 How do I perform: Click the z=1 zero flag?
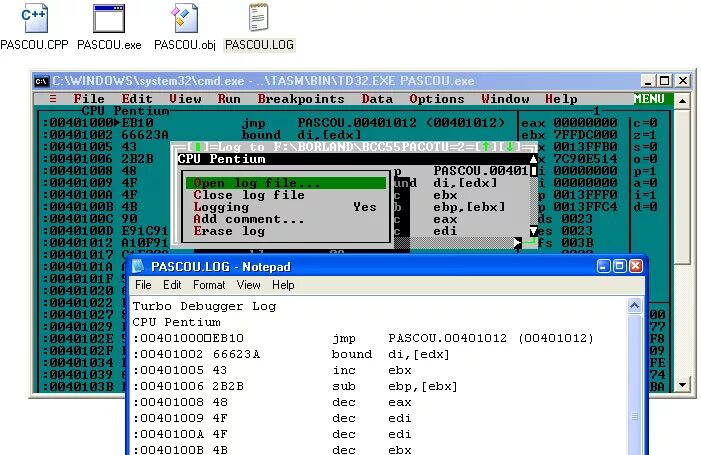645,135
